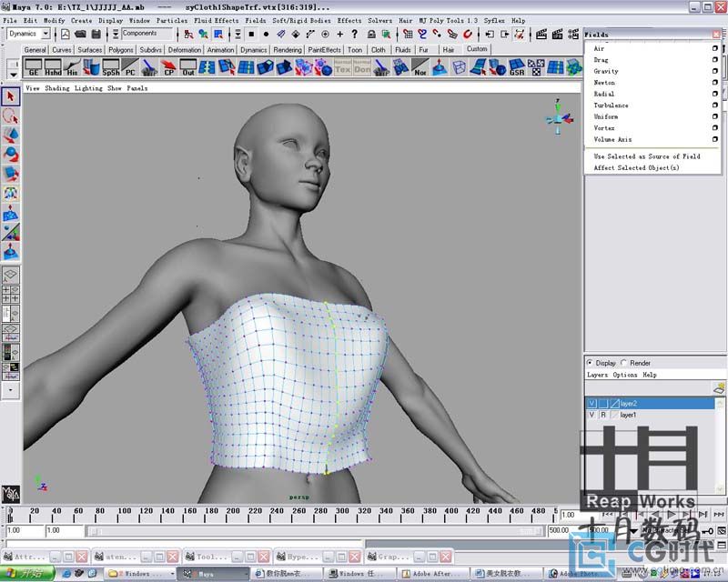Click the Open Scene folder icon

80,34
